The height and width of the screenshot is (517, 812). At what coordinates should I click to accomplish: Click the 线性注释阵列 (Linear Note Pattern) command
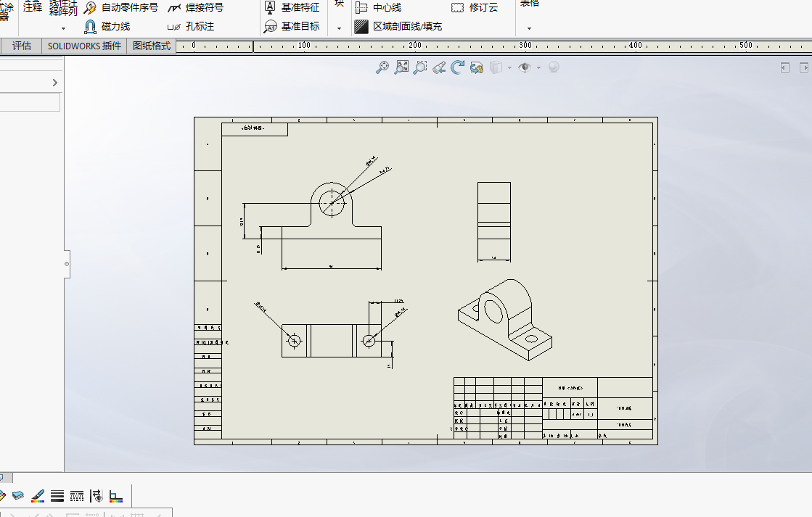coord(63,8)
